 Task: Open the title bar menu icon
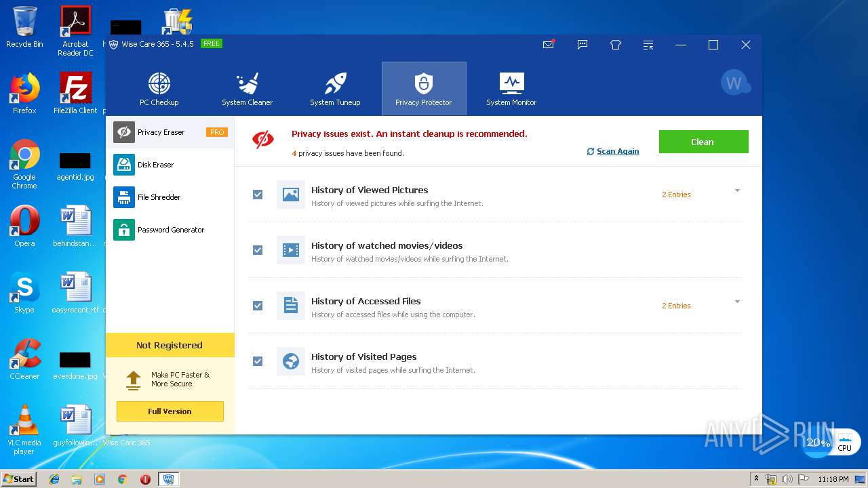tap(648, 45)
